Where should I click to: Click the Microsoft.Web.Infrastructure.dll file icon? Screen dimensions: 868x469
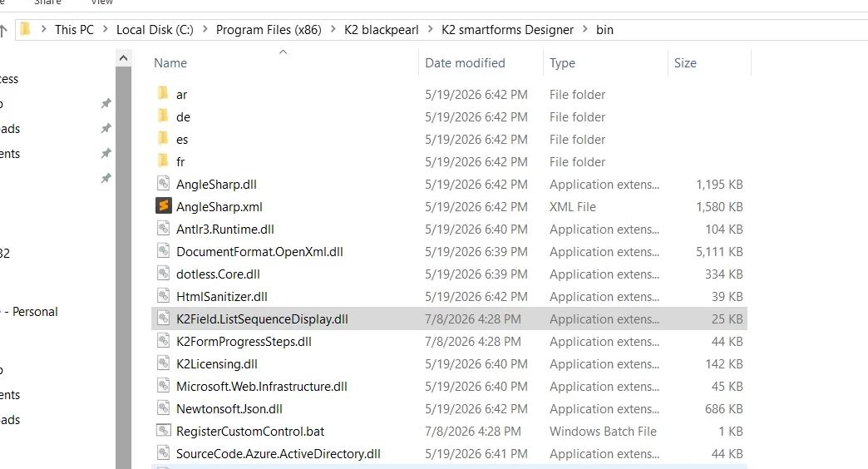[x=163, y=385]
